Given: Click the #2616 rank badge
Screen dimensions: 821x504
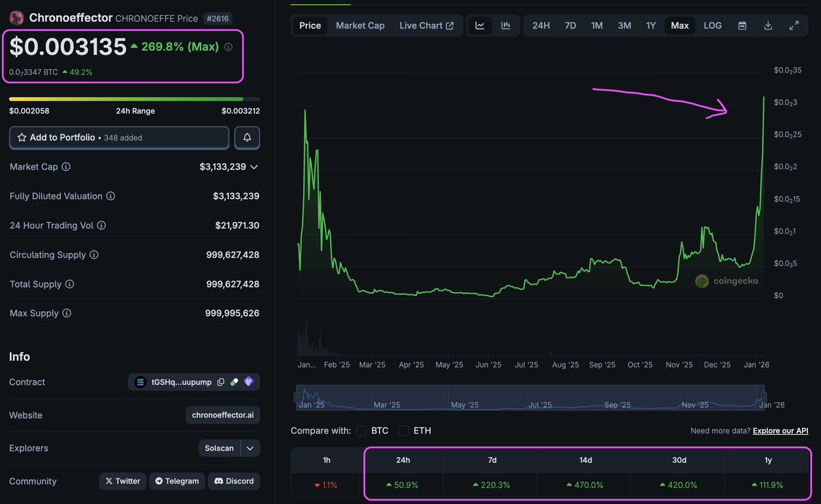Looking at the screenshot, I should point(218,18).
